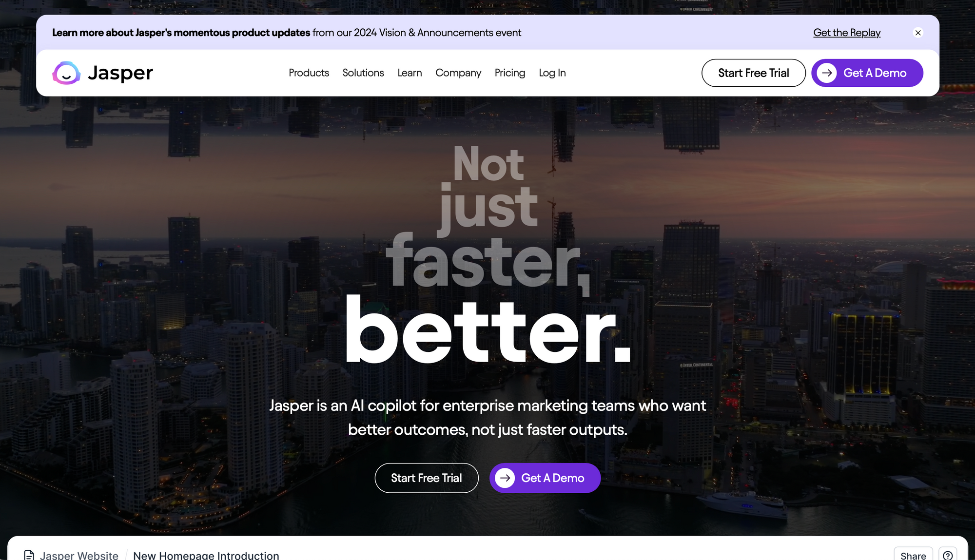Screen dimensions: 975x560
Task: Click the hero Start Free Trial button
Action: coord(426,478)
